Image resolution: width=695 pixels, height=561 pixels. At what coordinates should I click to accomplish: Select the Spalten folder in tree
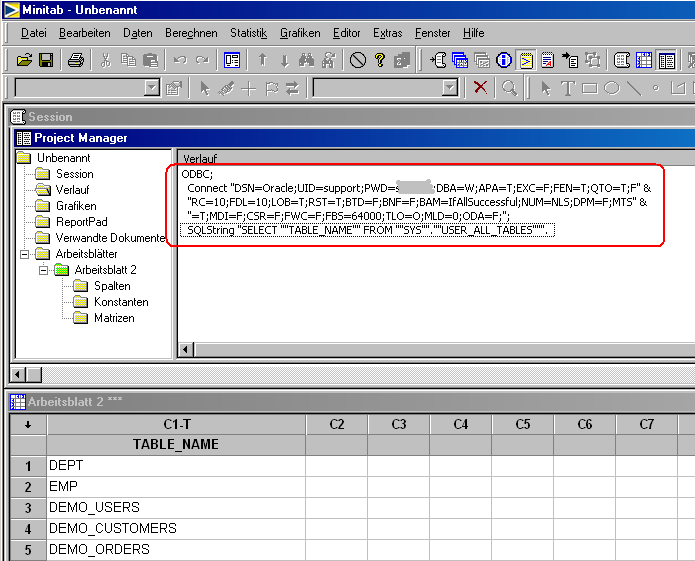(112, 286)
